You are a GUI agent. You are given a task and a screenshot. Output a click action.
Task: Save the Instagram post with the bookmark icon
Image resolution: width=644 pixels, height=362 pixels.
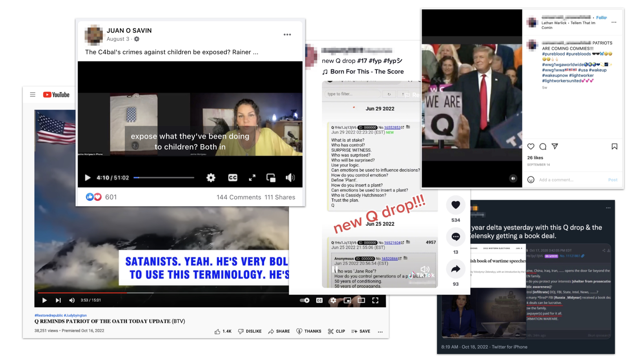pyautogui.click(x=614, y=146)
